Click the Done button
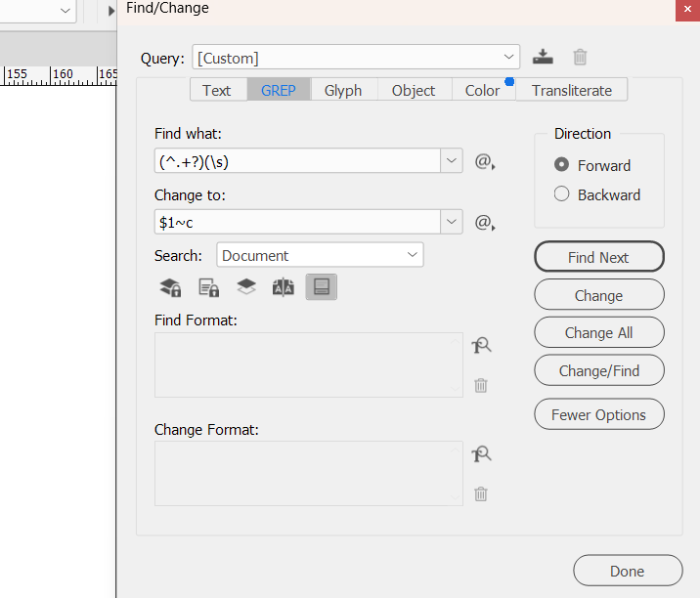This screenshot has width=700, height=598. (x=628, y=571)
